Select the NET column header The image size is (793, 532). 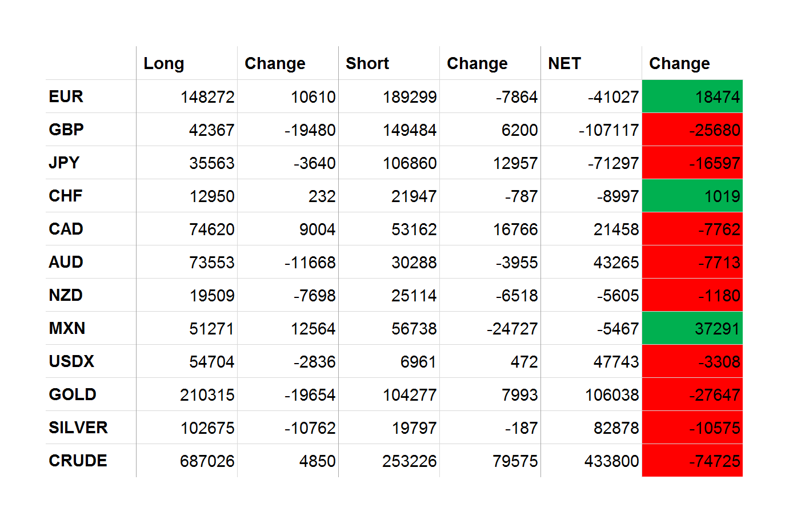coord(564,63)
